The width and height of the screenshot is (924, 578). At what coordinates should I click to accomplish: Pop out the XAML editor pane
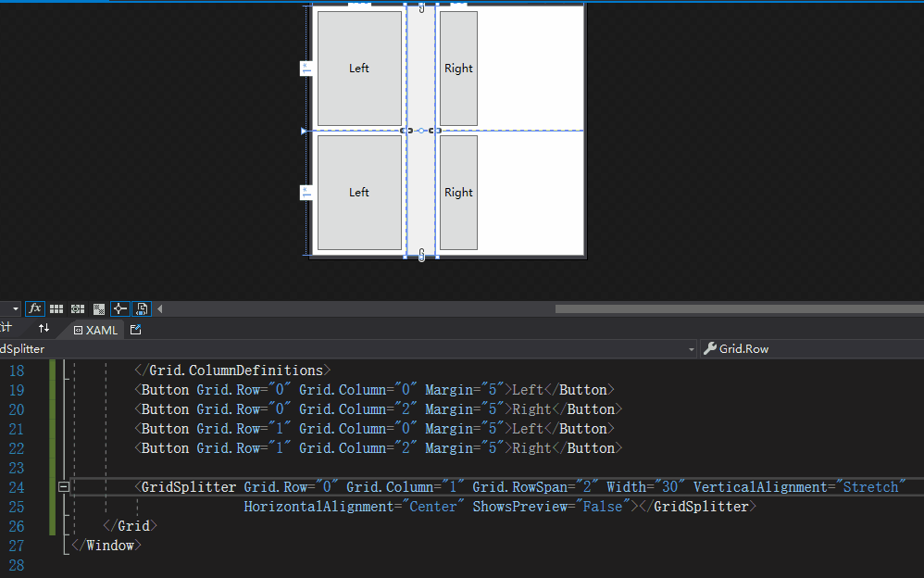pos(135,330)
